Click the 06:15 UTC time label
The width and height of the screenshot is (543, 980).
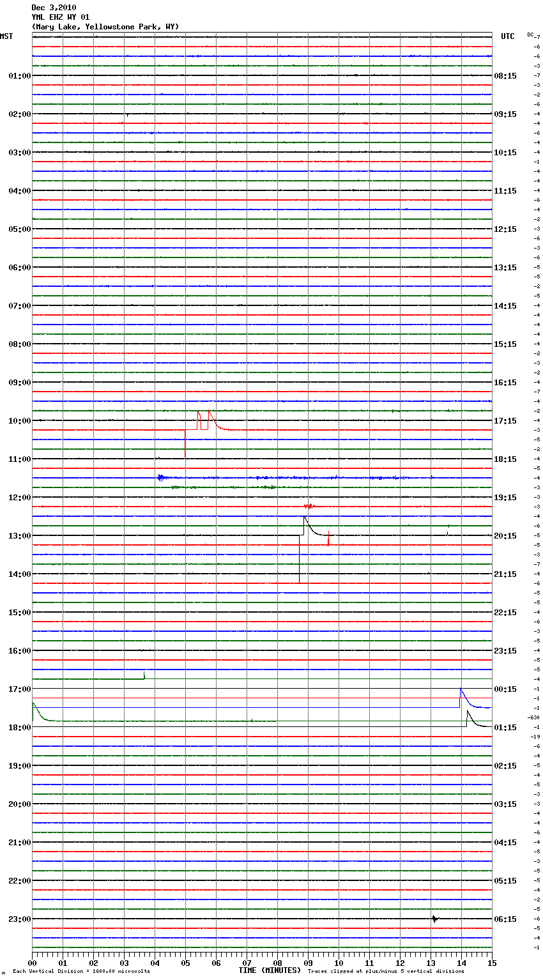(505, 919)
